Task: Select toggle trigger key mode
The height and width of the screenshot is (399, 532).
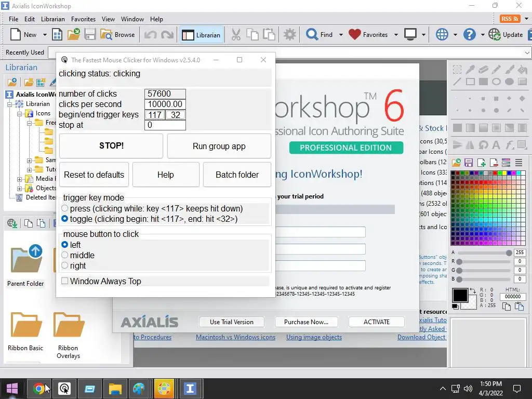Action: 65,219
